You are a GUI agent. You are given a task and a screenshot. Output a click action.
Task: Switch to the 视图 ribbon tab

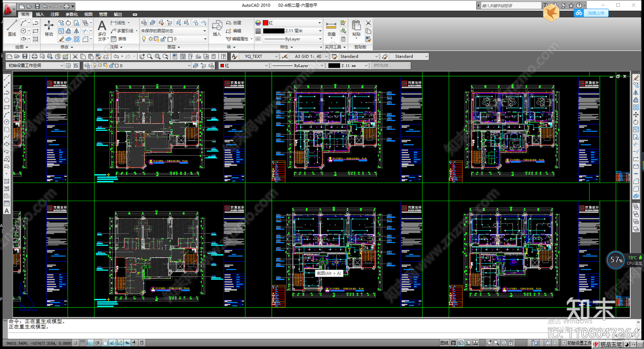coord(88,14)
